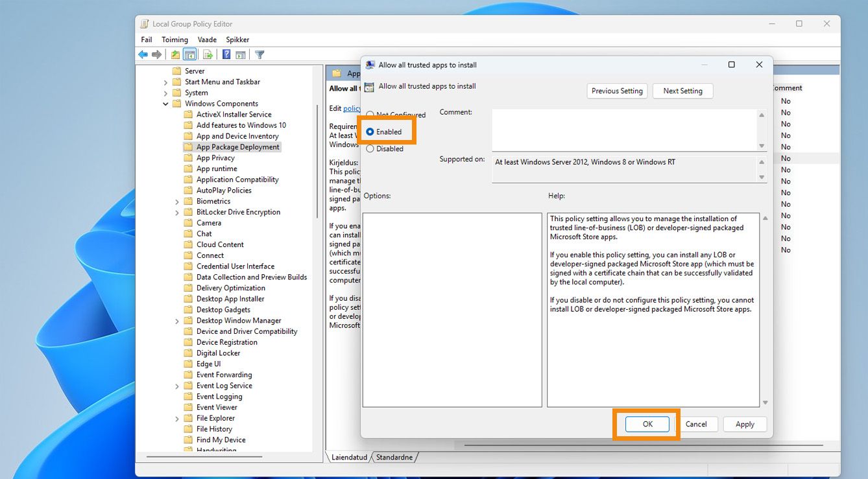Select the Credential User Interface tree item
Image resolution: width=868 pixels, height=479 pixels.
tap(235, 266)
